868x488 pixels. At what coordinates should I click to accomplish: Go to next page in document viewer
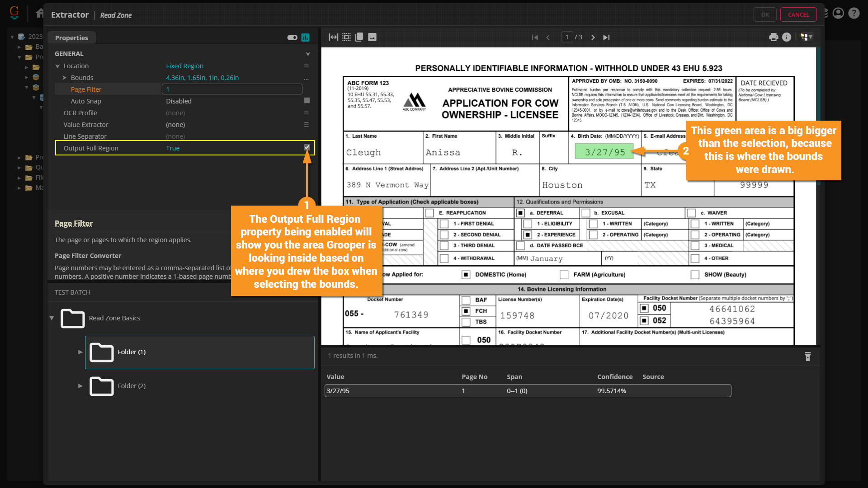click(x=593, y=38)
